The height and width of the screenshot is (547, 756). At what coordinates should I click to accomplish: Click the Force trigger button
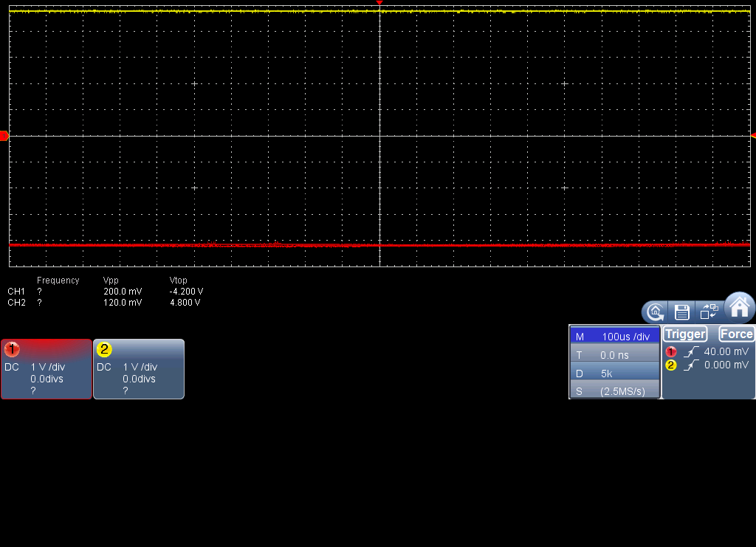tap(736, 334)
